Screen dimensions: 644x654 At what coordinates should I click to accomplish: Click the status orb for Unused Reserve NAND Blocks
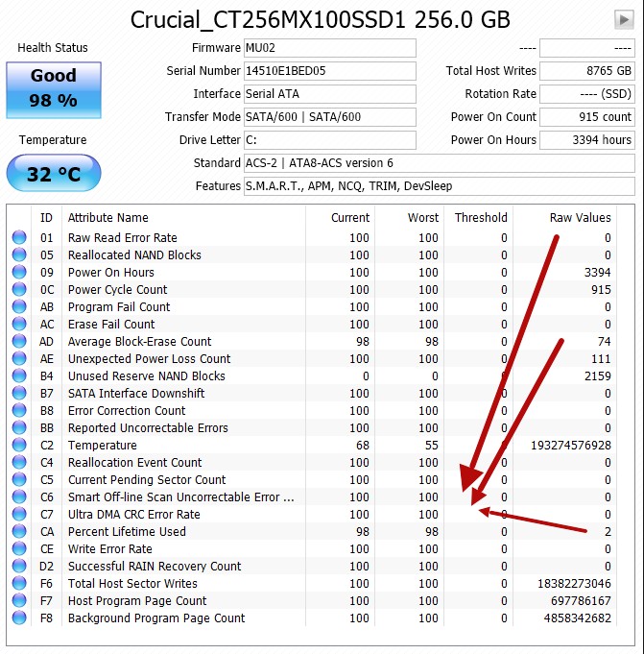point(19,375)
